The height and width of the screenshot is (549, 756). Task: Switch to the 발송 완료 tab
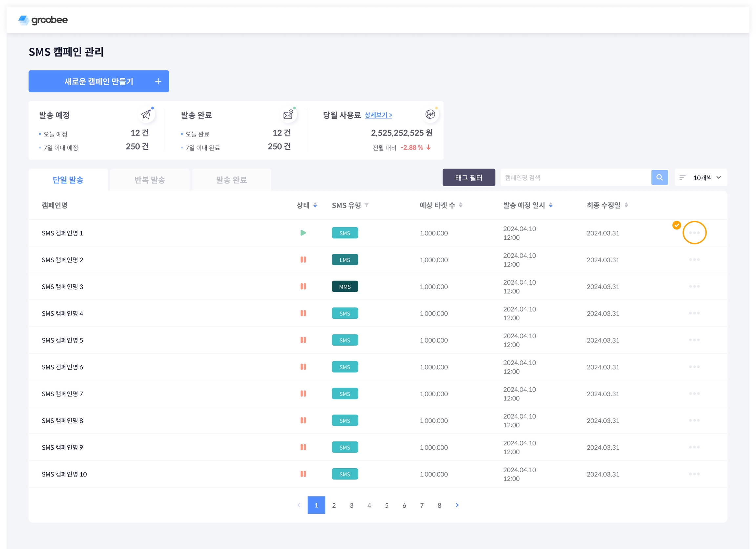tap(231, 180)
